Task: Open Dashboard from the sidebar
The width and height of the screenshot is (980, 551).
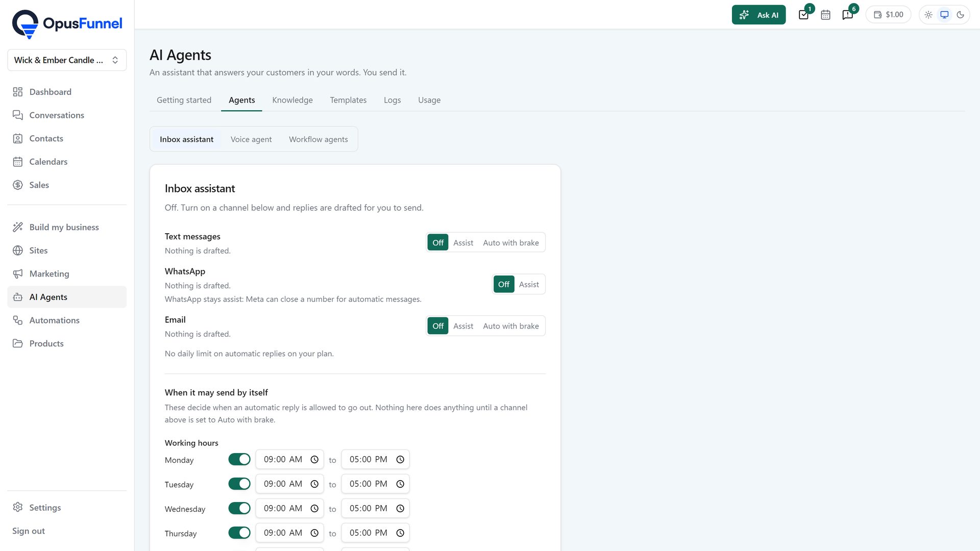Action: (67, 92)
